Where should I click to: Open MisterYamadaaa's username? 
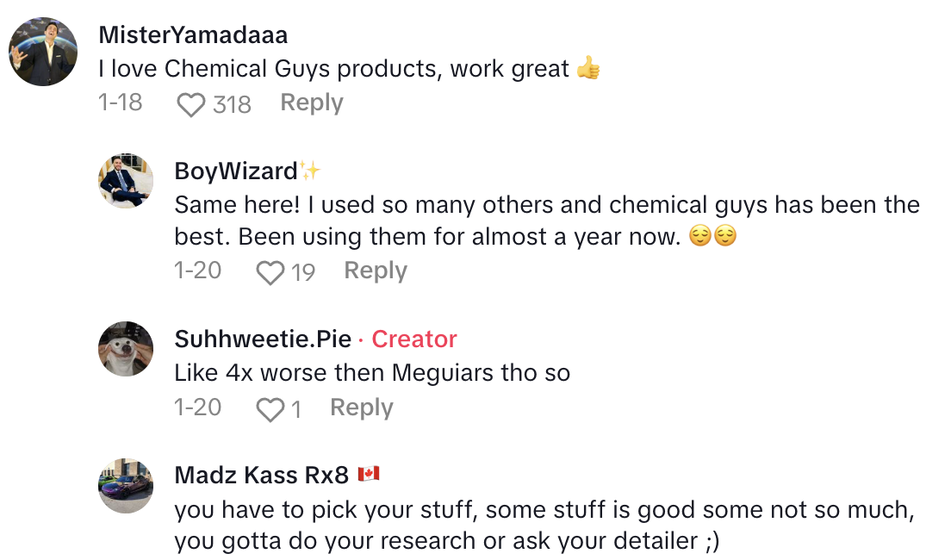point(191,35)
